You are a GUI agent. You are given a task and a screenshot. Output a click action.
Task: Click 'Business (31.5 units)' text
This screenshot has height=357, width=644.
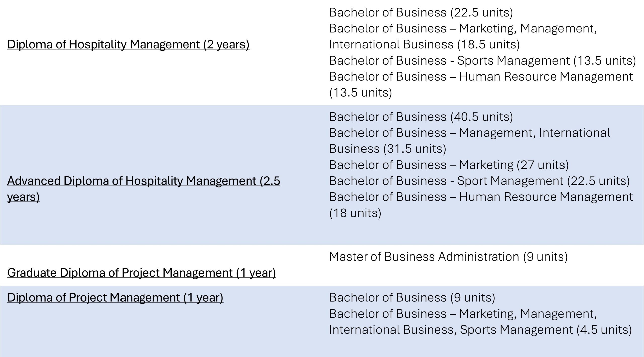click(x=387, y=149)
